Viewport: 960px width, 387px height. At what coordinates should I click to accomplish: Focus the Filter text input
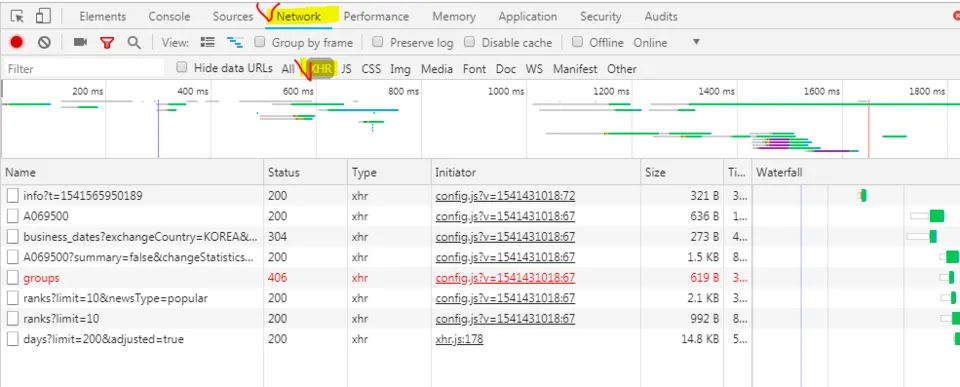pyautogui.click(x=84, y=69)
